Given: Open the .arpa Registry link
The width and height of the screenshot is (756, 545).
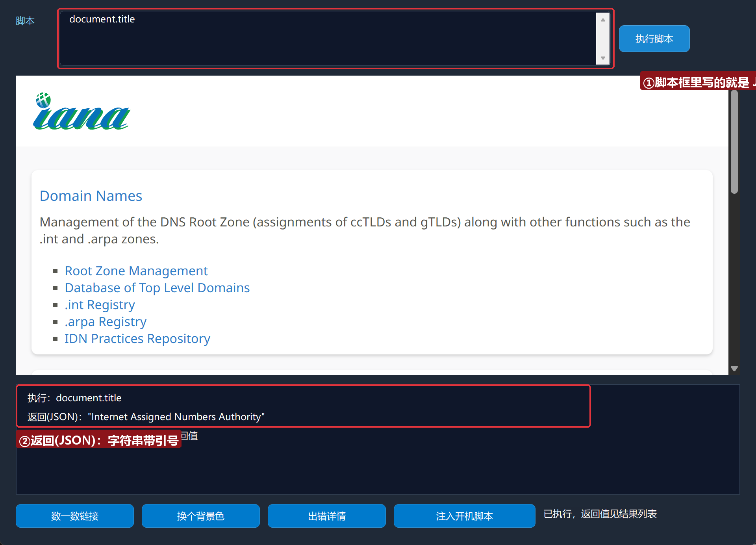Looking at the screenshot, I should (106, 322).
